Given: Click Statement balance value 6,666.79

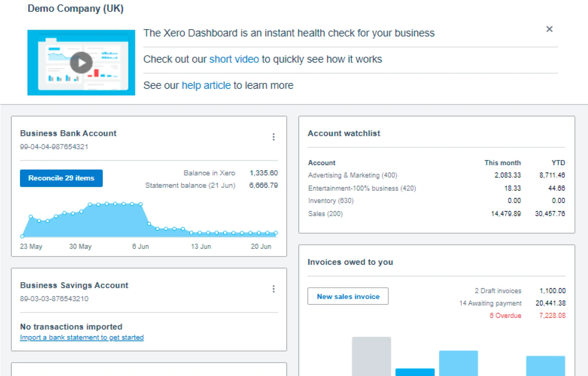Looking at the screenshot, I should point(264,185).
